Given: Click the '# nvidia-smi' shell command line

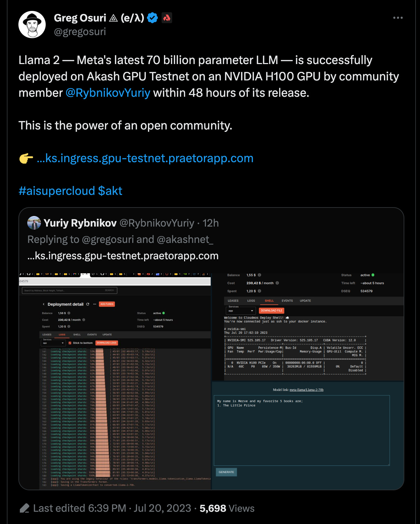Looking at the screenshot, I should point(235,329).
